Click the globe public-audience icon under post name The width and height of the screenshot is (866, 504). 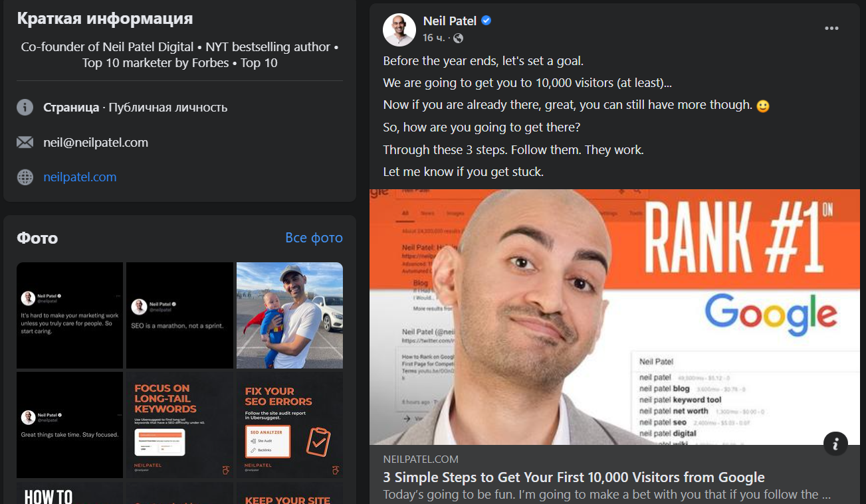[x=459, y=38]
